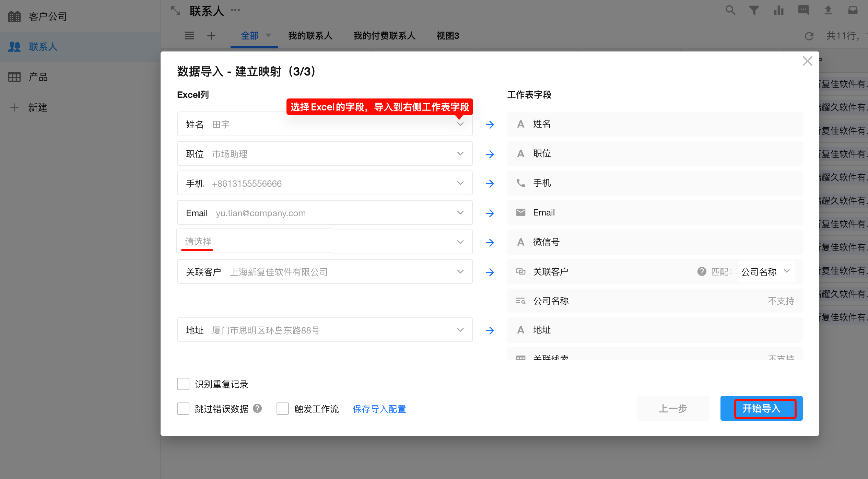Screen dimensions: 868x479
Task: Click the 保存导入配置 link
Action: coord(379,409)
